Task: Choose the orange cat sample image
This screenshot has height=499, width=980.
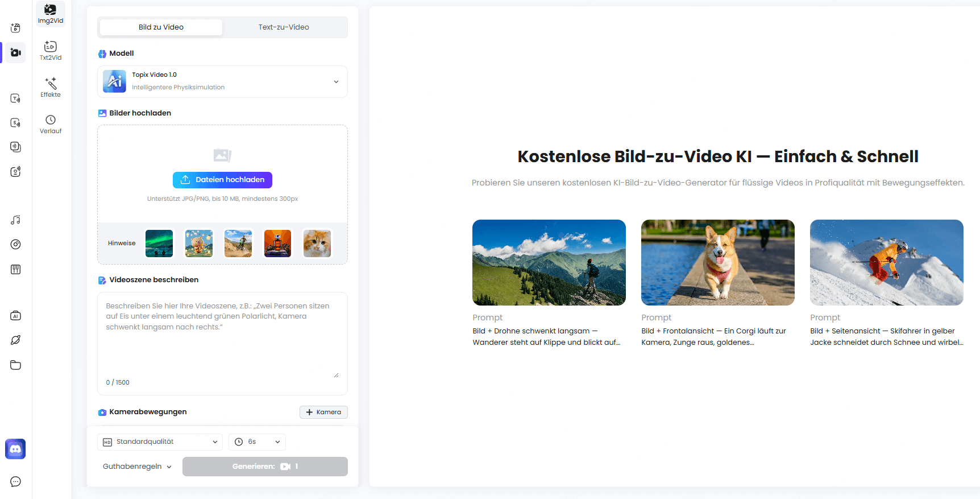Action: click(x=317, y=243)
